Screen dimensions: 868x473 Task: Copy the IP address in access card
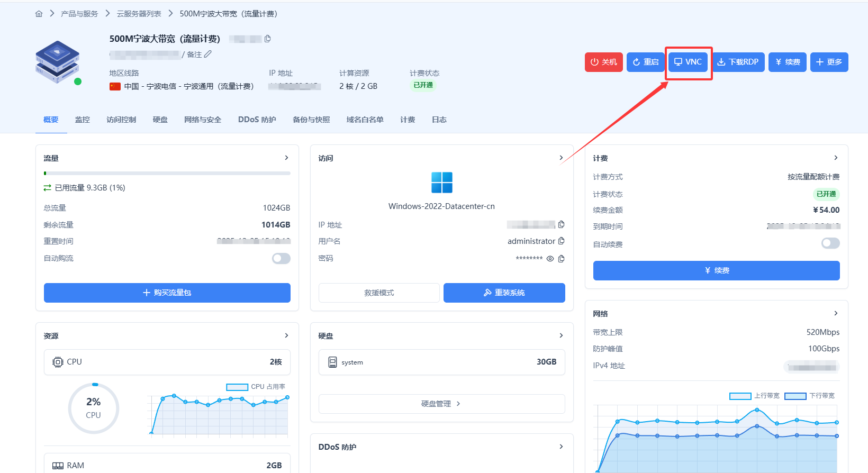pyautogui.click(x=562, y=224)
